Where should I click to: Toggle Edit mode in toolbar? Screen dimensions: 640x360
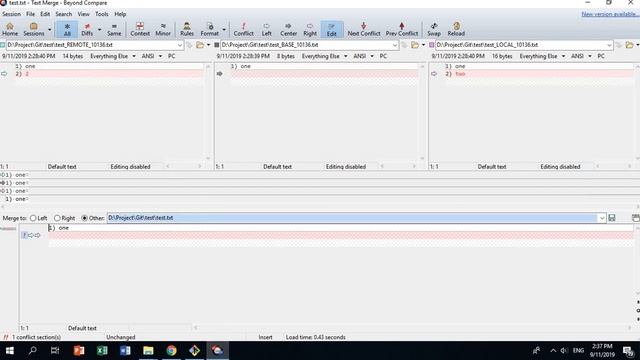tap(331, 29)
